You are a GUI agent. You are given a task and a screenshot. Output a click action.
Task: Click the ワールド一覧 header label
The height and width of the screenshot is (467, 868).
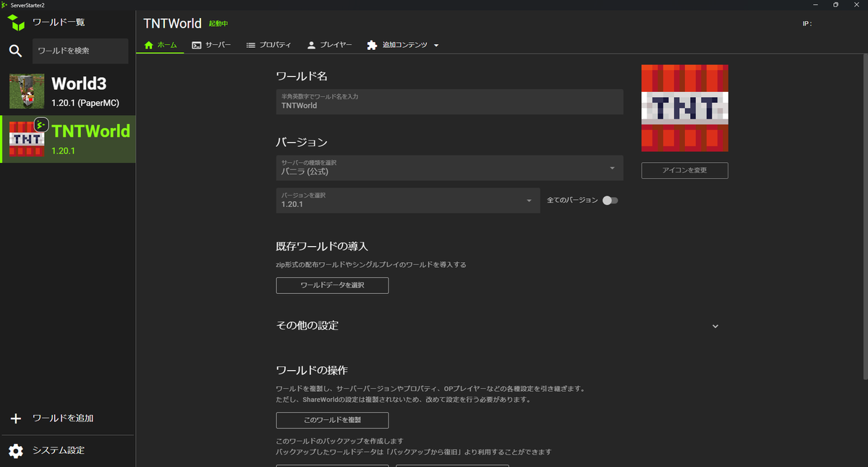point(59,22)
